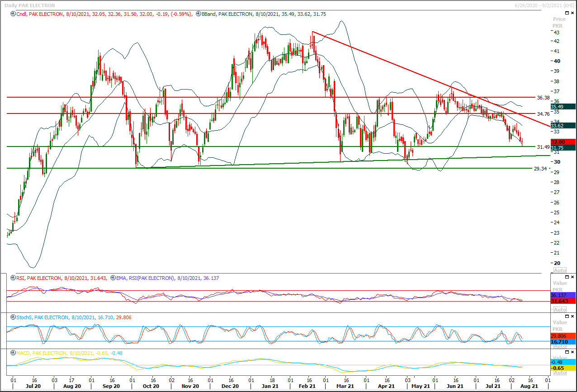
Task: Click the purple 36.137 EMA value tag
Action: pyautogui.click(x=563, y=295)
